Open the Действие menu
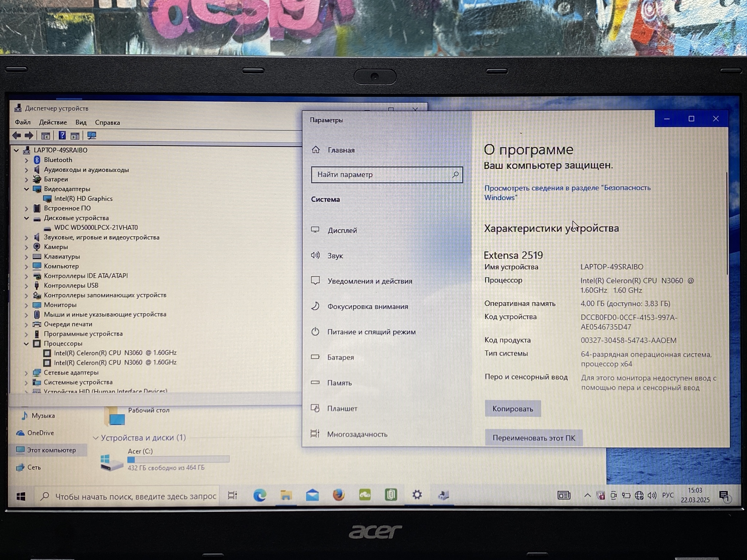Viewport: 747px width, 560px height. [x=53, y=122]
